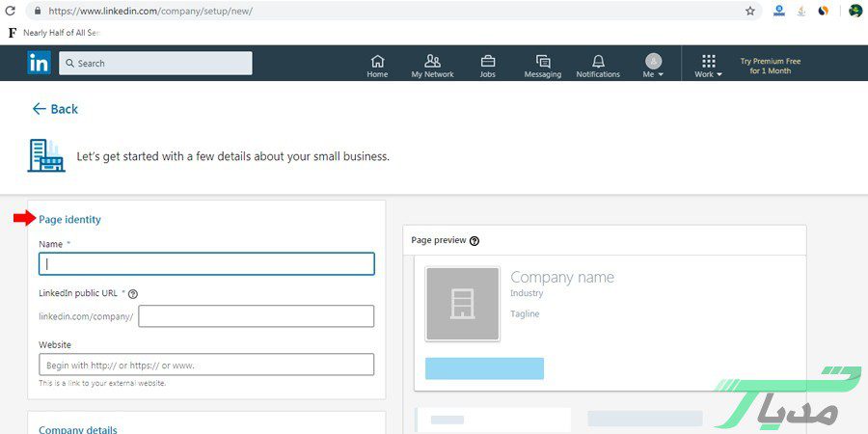Reload the page in browser
The height and width of the screenshot is (434, 868).
(x=11, y=11)
